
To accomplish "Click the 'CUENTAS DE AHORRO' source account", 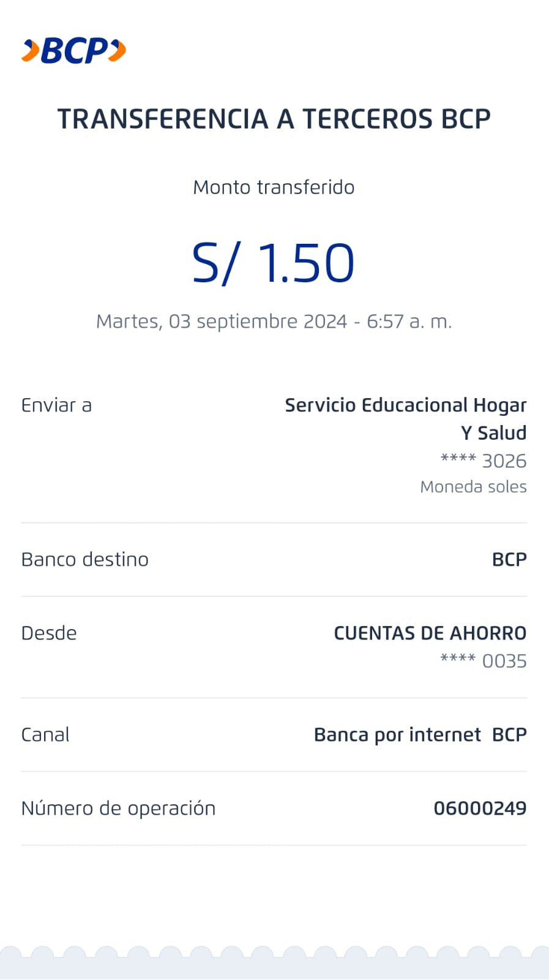I will coord(430,633).
